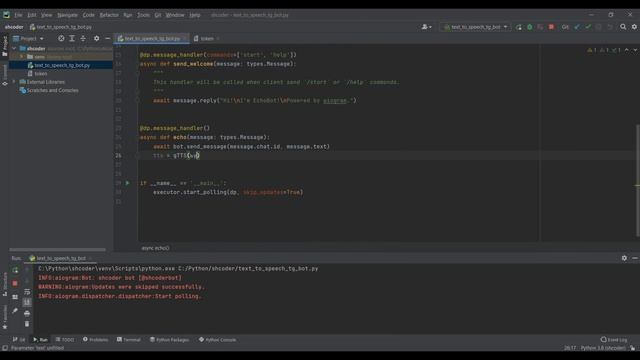Select the text_to_speech_tg_bot tab in Run panel

60,258
